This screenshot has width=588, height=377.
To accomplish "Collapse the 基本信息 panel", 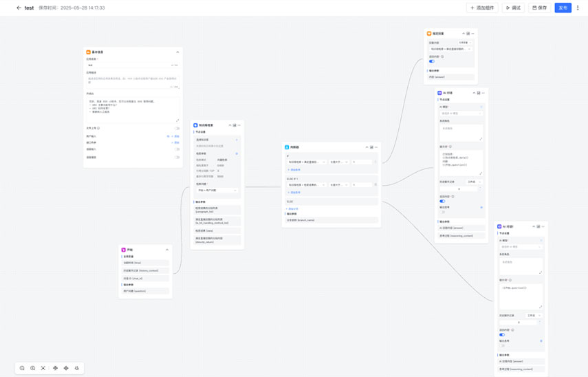I will point(177,52).
